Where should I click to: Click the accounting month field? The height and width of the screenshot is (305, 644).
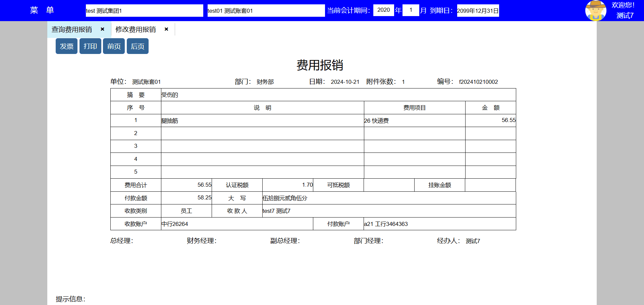411,10
